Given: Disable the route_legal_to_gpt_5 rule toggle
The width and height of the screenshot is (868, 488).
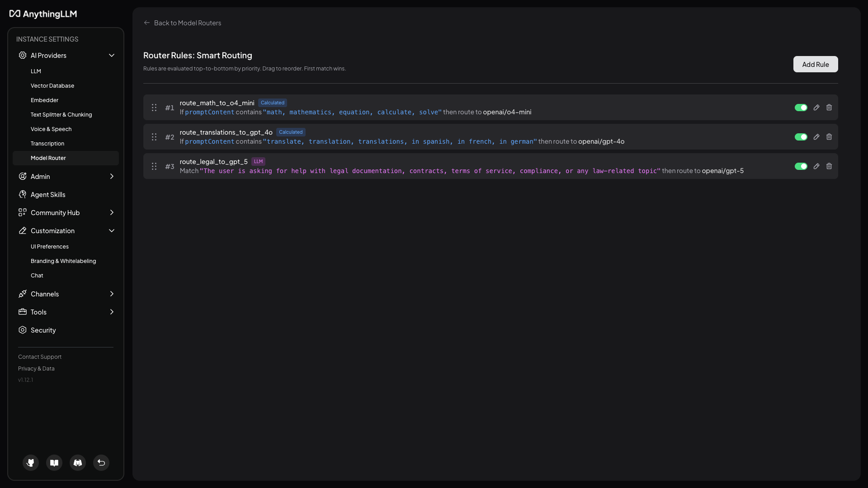Looking at the screenshot, I should tap(801, 166).
